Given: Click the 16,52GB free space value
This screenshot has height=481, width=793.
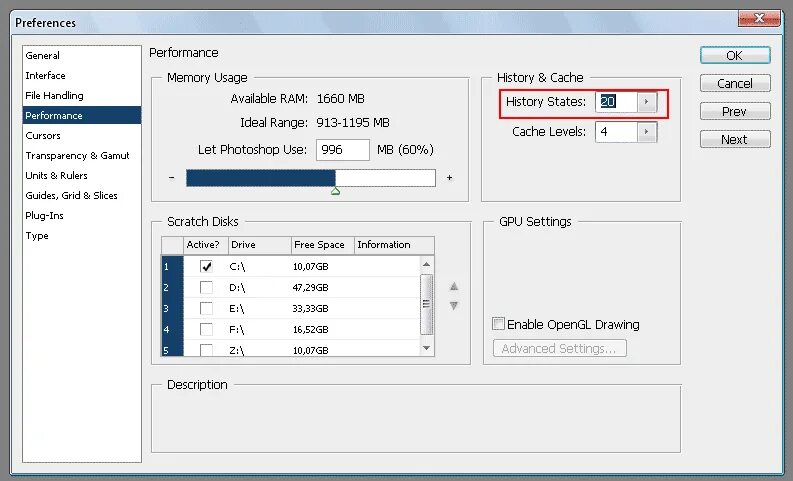Looking at the screenshot, I should (x=311, y=330).
